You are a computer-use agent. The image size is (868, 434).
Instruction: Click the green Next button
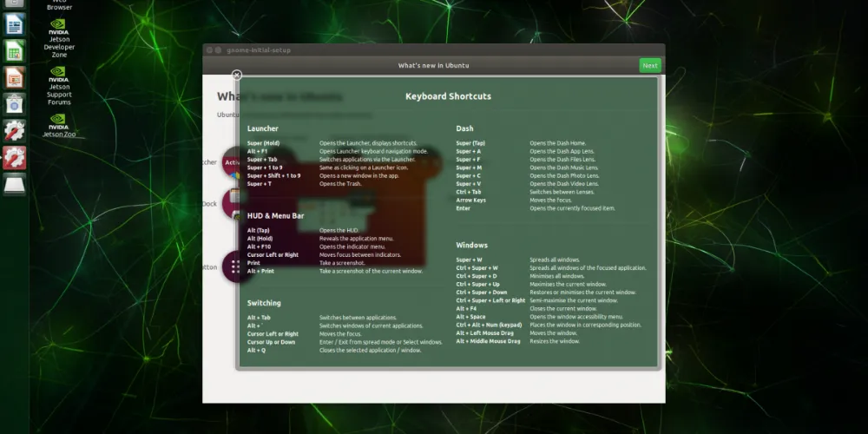tap(650, 65)
